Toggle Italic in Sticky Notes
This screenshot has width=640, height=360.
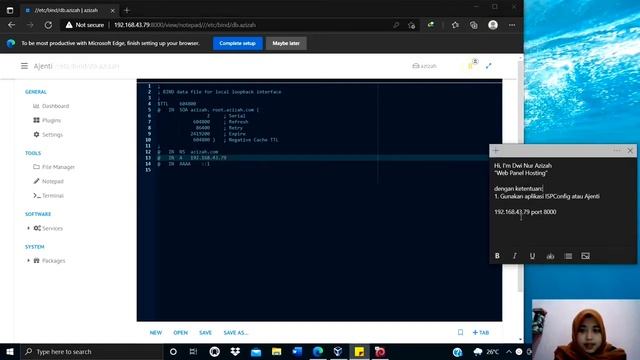[515, 256]
